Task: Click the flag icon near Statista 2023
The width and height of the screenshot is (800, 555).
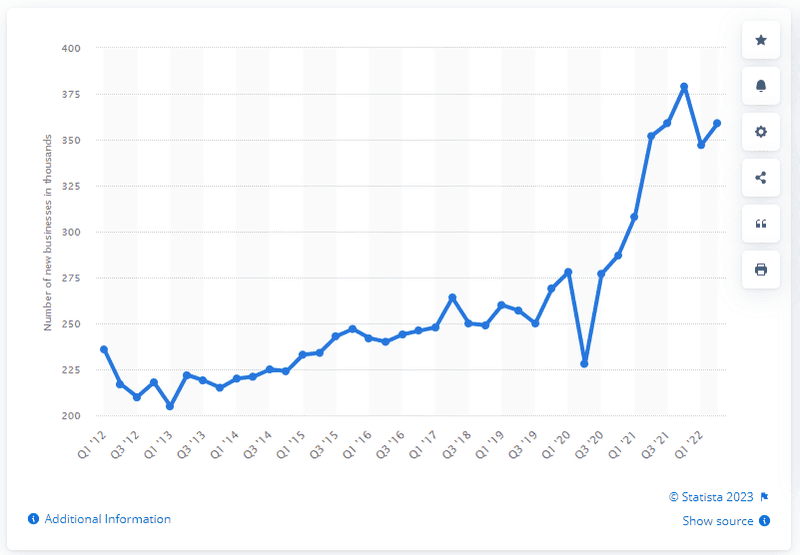Action: coord(764,496)
